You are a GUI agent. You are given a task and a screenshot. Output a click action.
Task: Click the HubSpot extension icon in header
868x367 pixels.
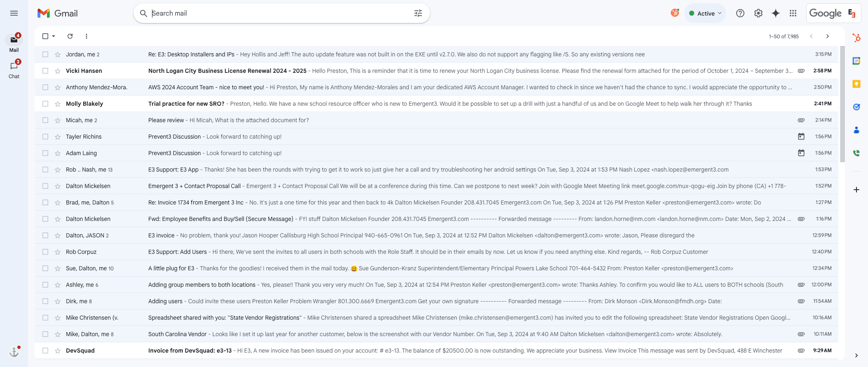click(675, 13)
